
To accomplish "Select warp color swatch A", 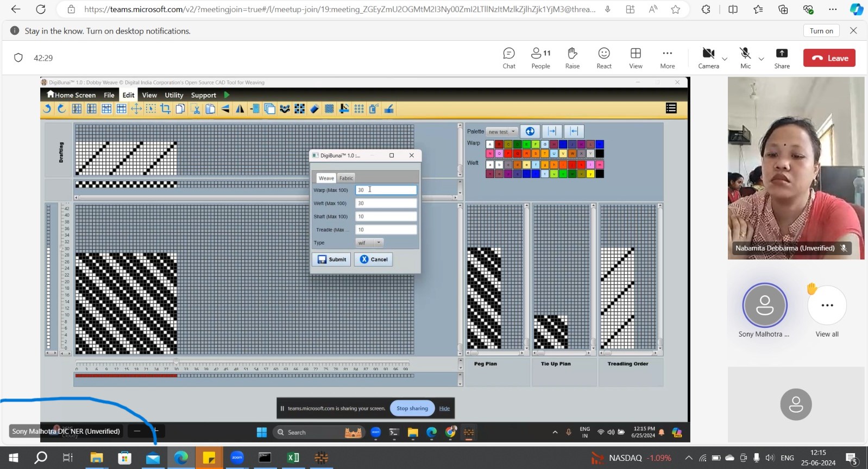I will [x=490, y=144].
